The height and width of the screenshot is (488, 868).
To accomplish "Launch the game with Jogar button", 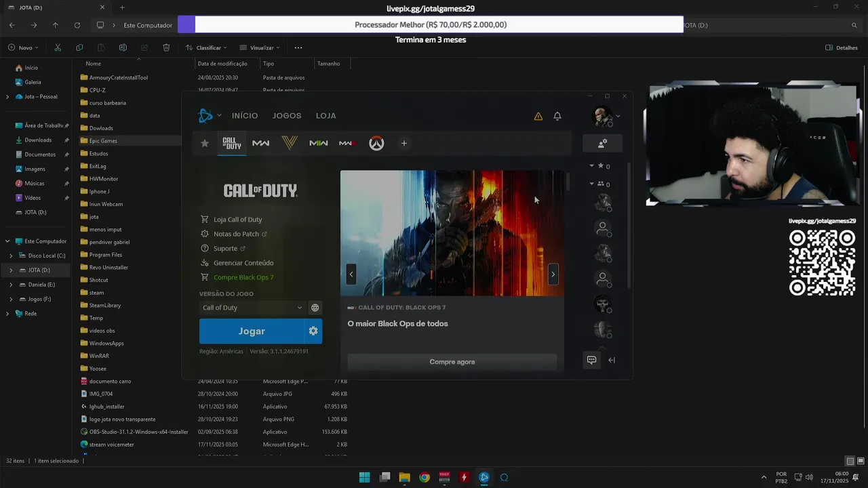I will [252, 331].
